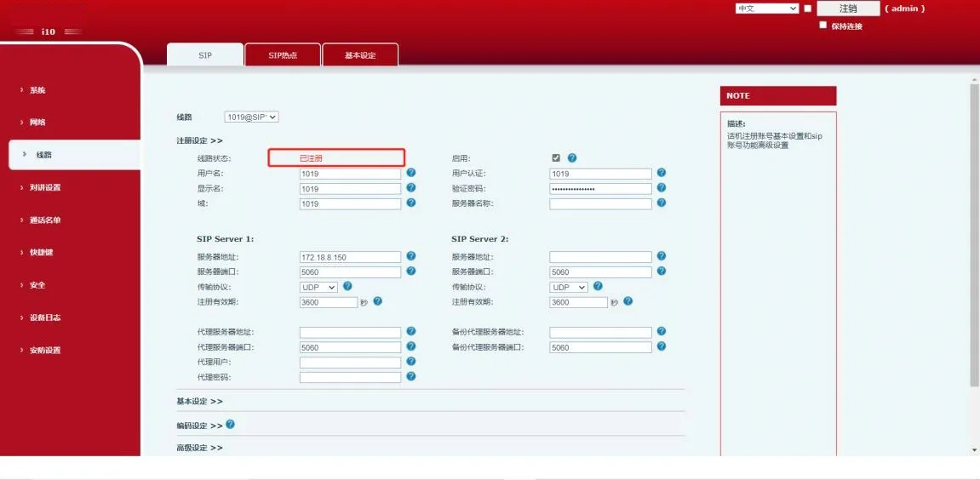The height and width of the screenshot is (480, 980).
Task: Toggle checkbox next to language selector
Action: [807, 9]
